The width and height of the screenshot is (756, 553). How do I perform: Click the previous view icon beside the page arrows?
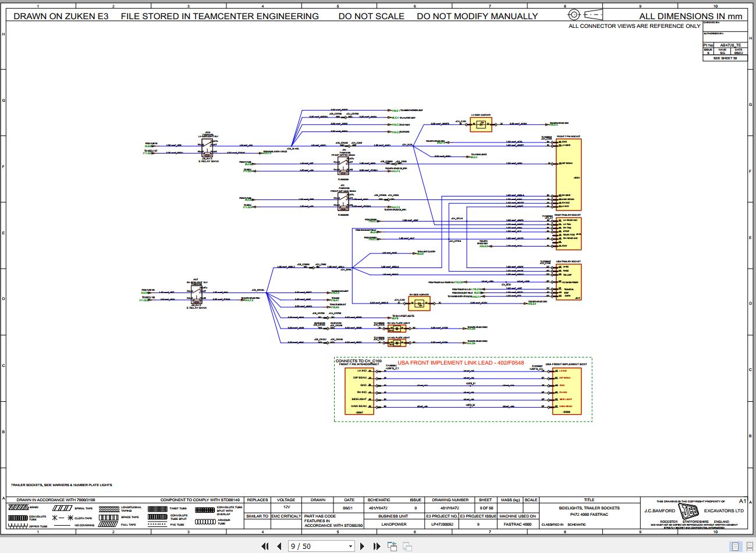(x=392, y=546)
